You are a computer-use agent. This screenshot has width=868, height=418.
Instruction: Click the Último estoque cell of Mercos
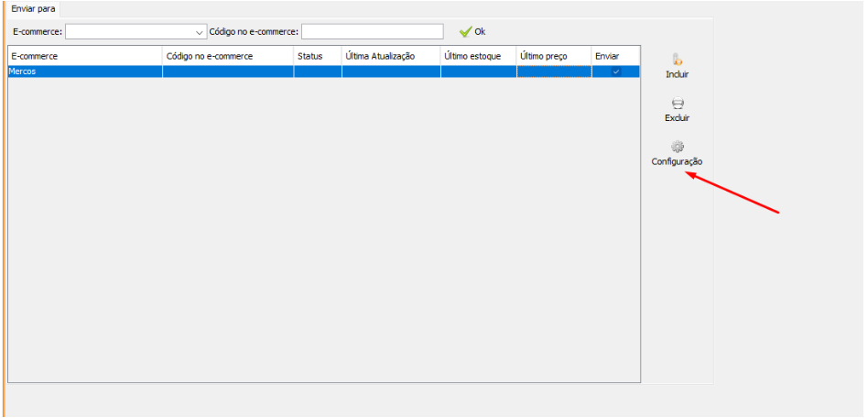coord(478,71)
